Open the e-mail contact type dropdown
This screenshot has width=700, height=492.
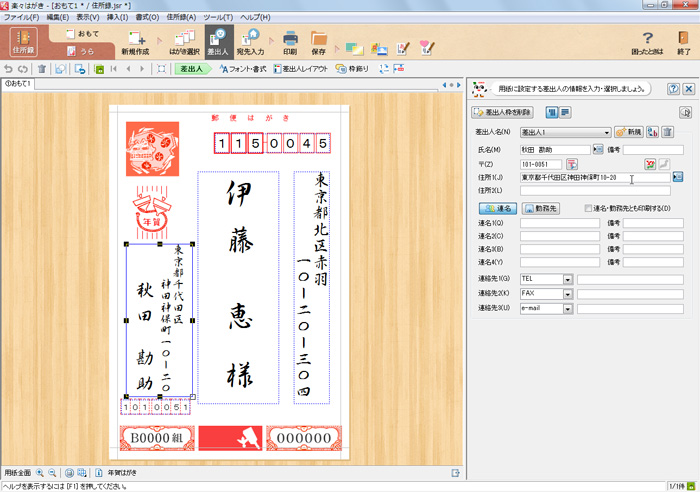pos(568,309)
